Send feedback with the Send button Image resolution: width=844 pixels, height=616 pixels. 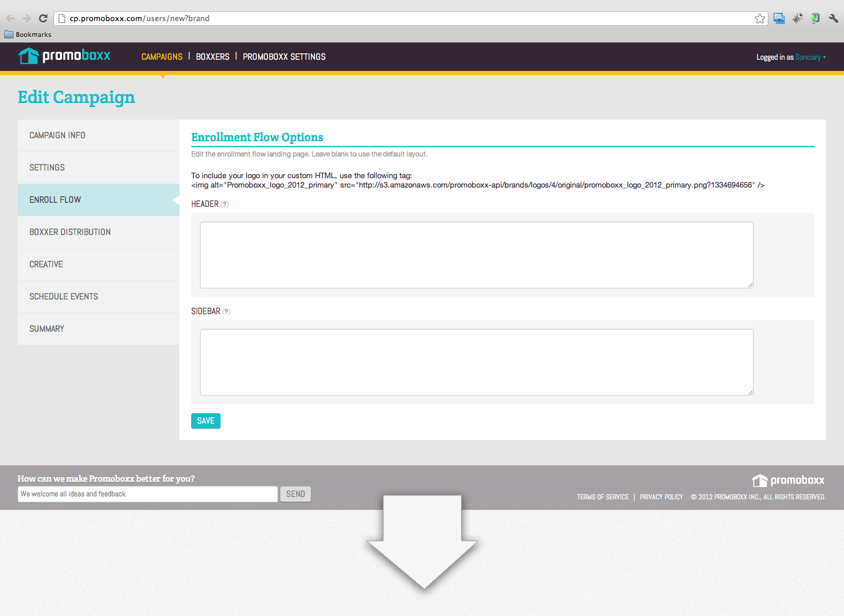295,494
